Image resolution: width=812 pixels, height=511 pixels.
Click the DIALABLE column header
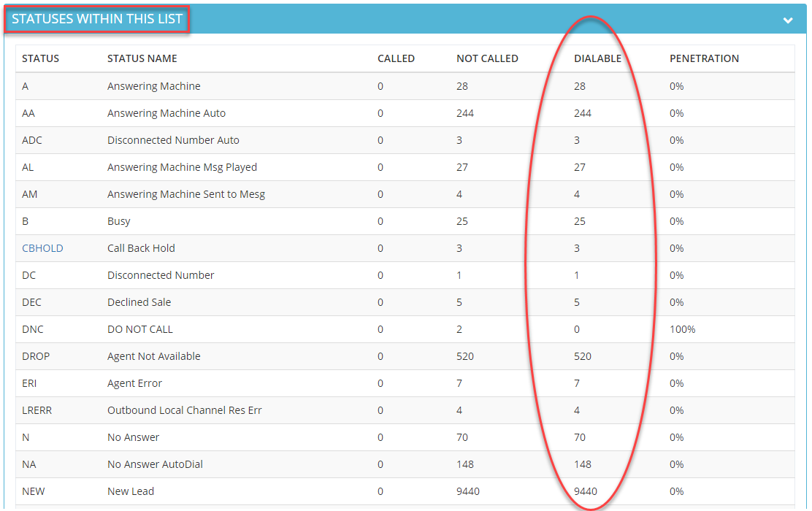(597, 58)
